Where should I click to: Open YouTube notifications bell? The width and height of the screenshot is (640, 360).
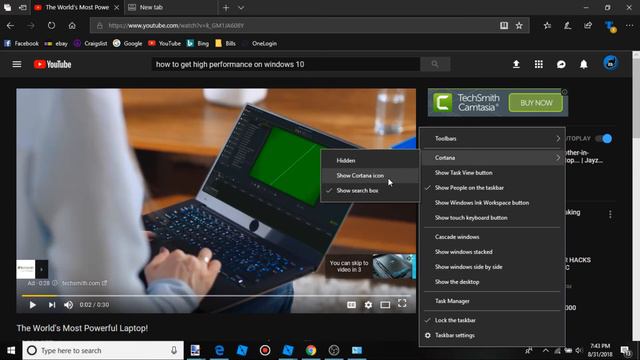(584, 64)
